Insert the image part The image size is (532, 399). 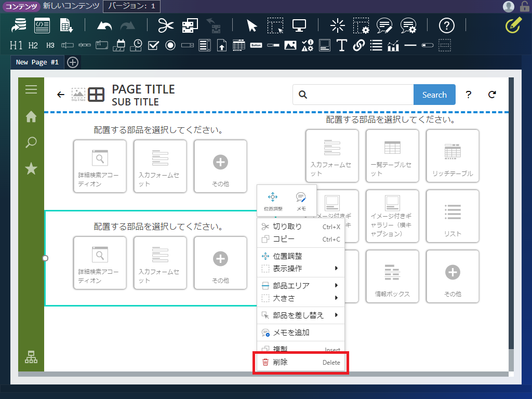[290, 45]
